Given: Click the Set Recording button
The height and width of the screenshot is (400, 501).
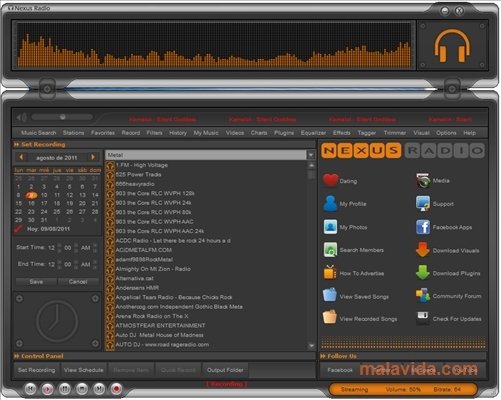Looking at the screenshot, I should coord(36,370).
